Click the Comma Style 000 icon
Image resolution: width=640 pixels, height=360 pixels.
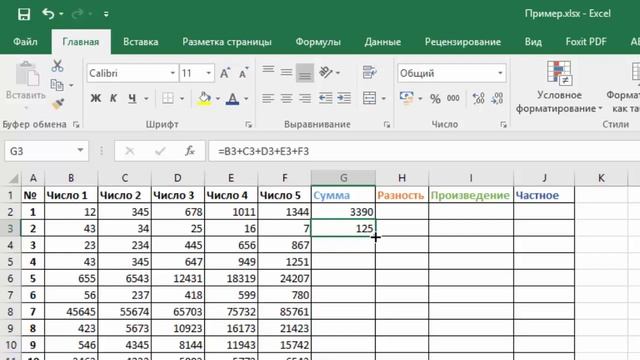coord(453,98)
